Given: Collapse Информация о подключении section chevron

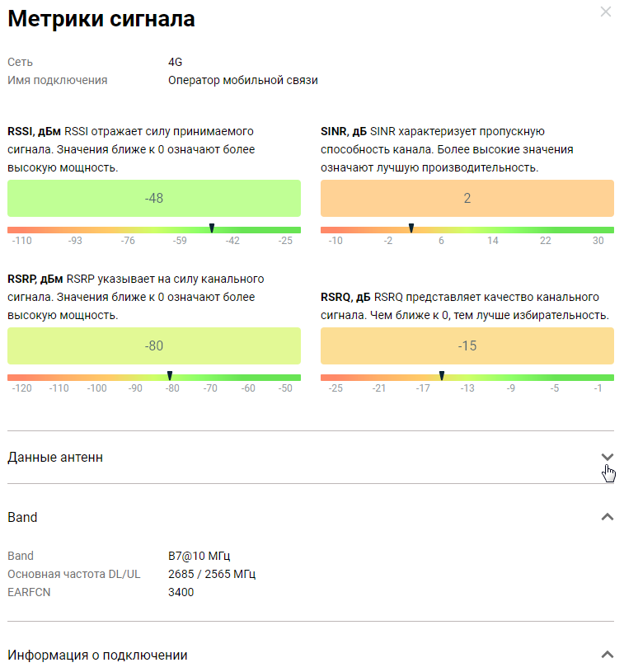Looking at the screenshot, I should pyautogui.click(x=608, y=655).
